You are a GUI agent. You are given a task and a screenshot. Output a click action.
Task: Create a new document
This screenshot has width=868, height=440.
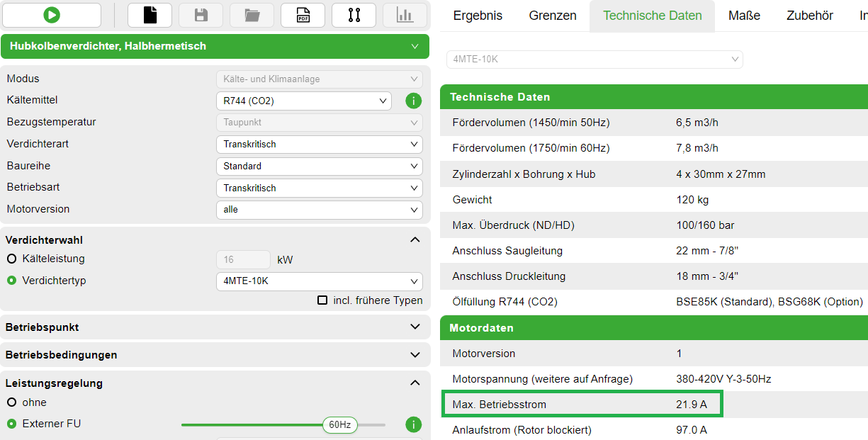click(x=150, y=14)
